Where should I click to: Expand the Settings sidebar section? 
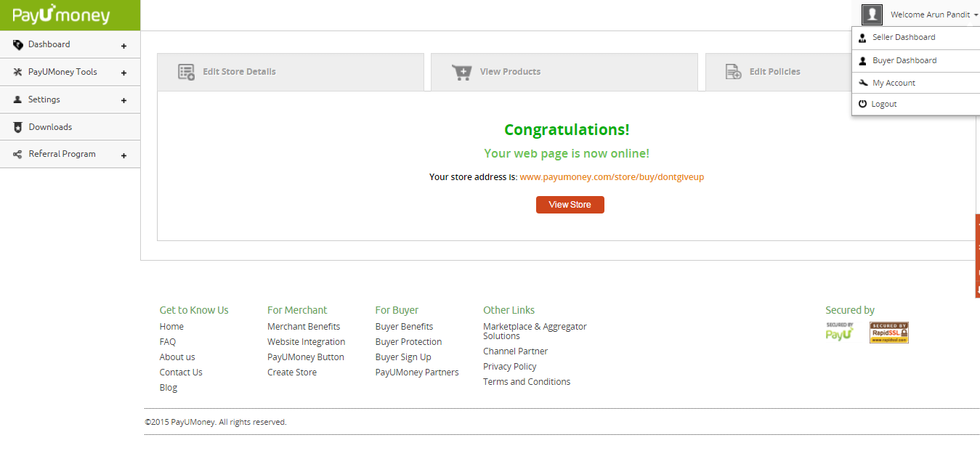[123, 100]
